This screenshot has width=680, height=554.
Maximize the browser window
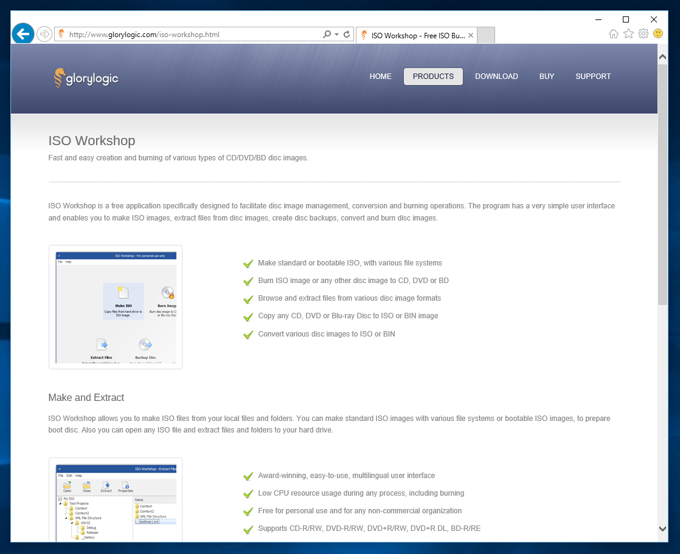(626, 20)
